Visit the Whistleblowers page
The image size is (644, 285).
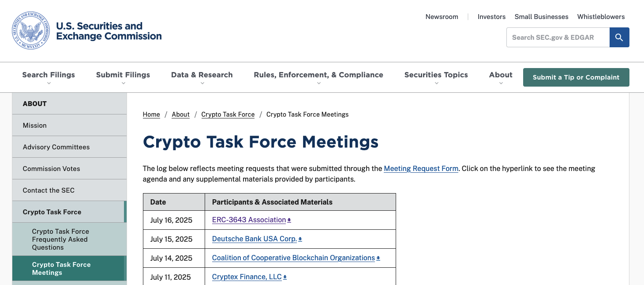point(601,17)
